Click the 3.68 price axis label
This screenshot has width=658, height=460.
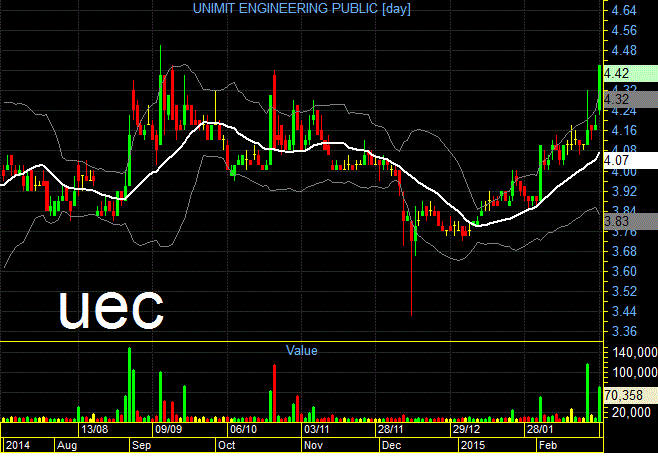(624, 251)
